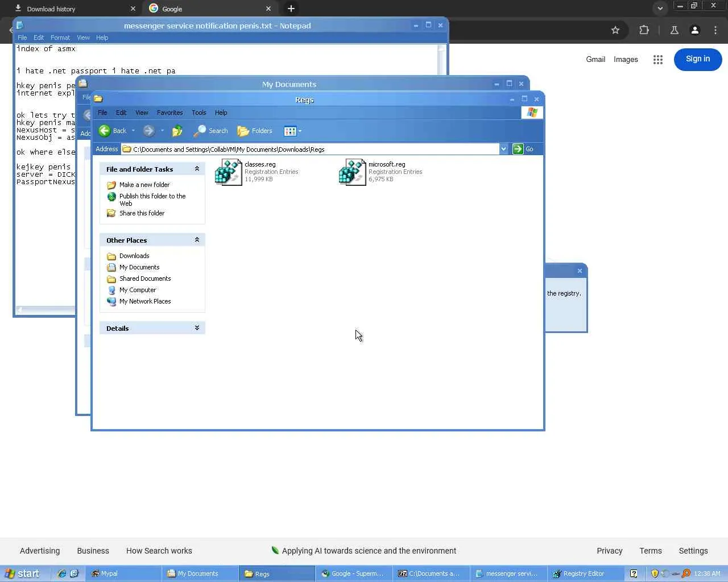Open the View menu in Regs window
The width and height of the screenshot is (728, 582).
tap(142, 113)
